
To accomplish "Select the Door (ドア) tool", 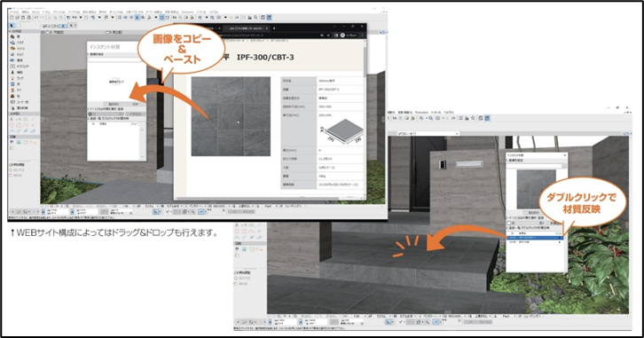I will click(16, 90).
